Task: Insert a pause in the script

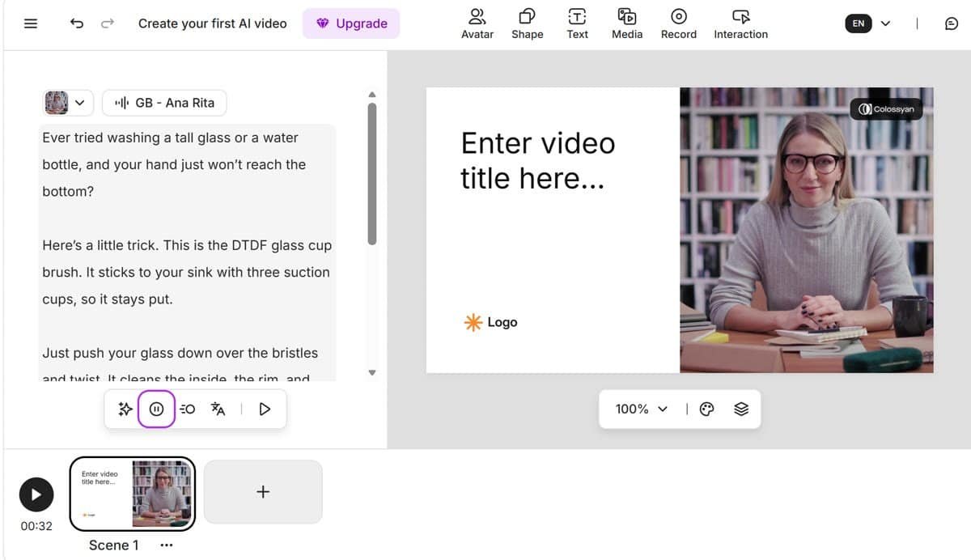Action: coord(156,409)
